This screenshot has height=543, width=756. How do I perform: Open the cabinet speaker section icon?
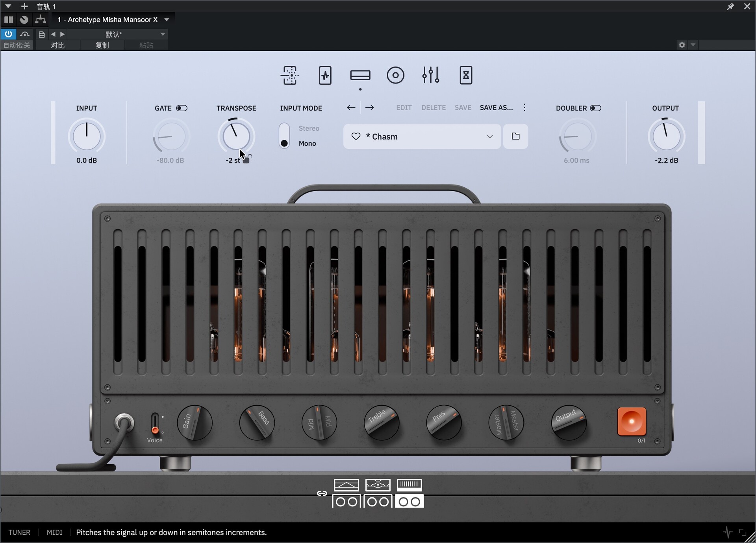click(x=395, y=75)
